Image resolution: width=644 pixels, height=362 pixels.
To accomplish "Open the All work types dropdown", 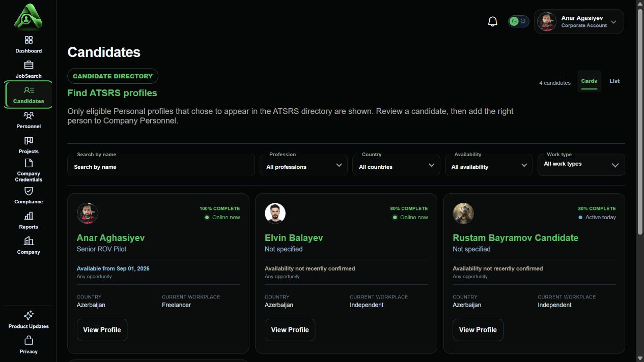I will coord(581,165).
